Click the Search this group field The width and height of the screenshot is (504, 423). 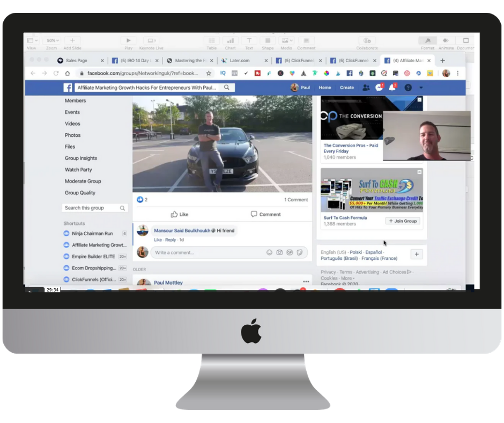coord(91,208)
